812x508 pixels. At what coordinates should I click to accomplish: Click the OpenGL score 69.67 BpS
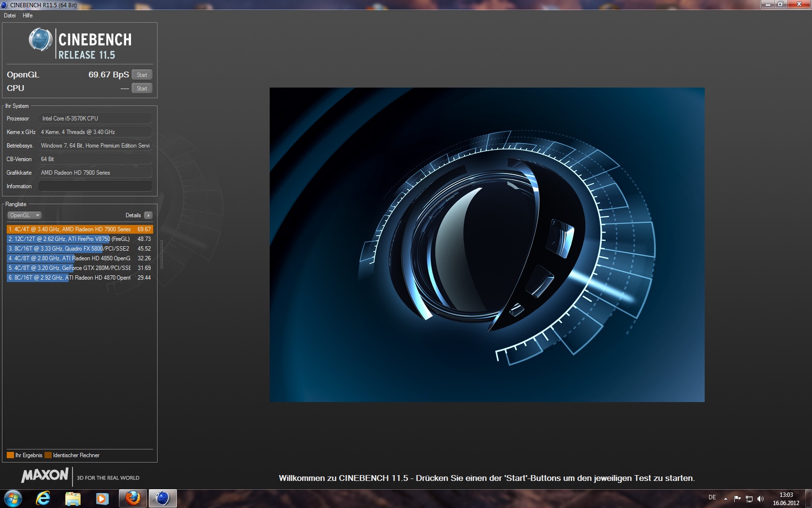(109, 75)
